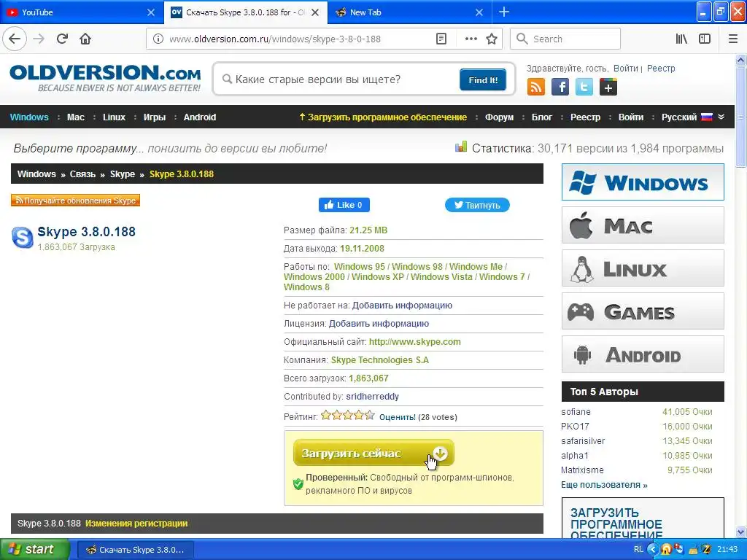This screenshot has width=747, height=560.
Task: Open the Firefox hamburger menu
Action: [733, 39]
